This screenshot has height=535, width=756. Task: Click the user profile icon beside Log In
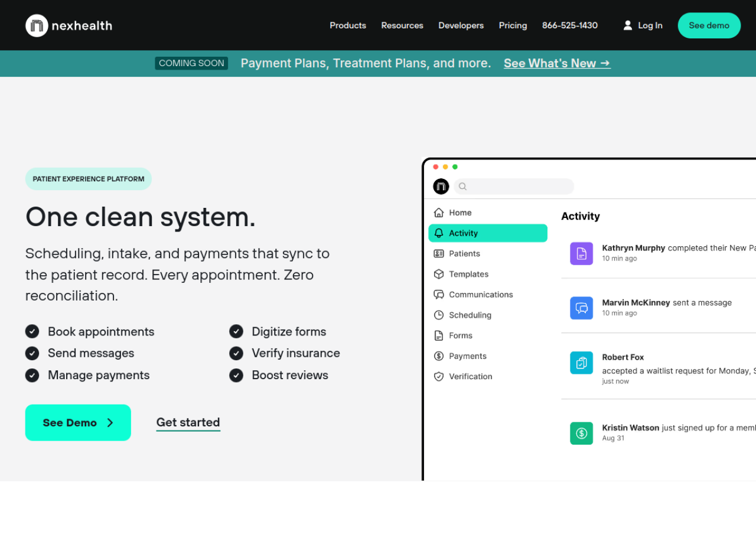628,25
